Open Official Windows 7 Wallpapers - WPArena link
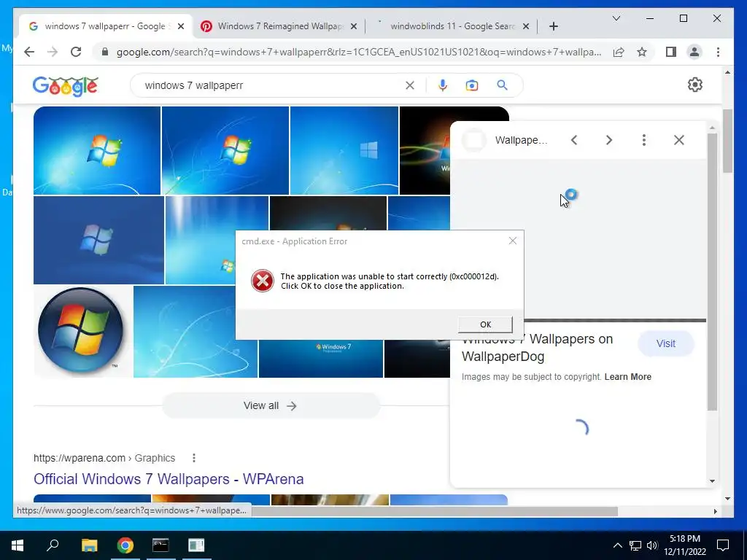 click(x=169, y=479)
